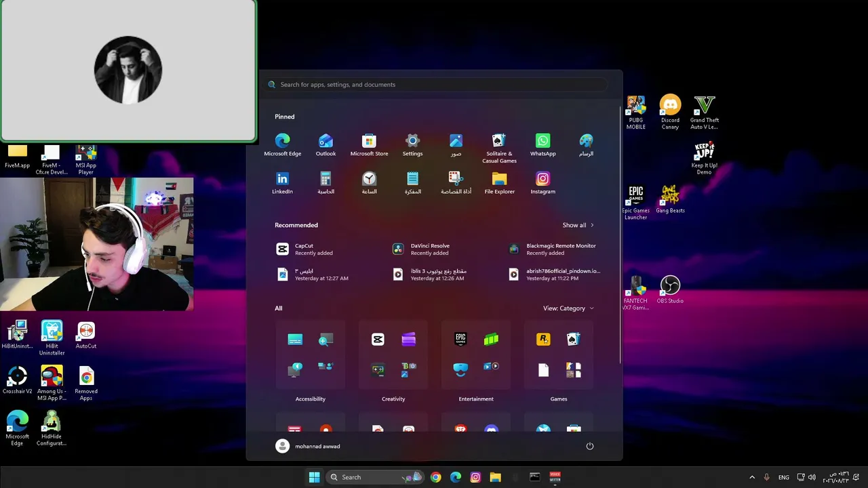The height and width of the screenshot is (488, 868).
Task: Select the Epic Games Launcher desktop icon
Action: [635, 203]
